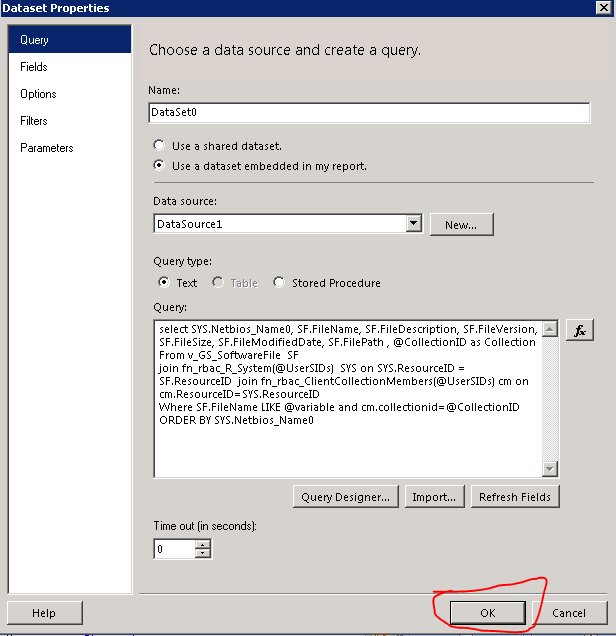Select 'Use a shared dataset' radio button

[x=159, y=145]
